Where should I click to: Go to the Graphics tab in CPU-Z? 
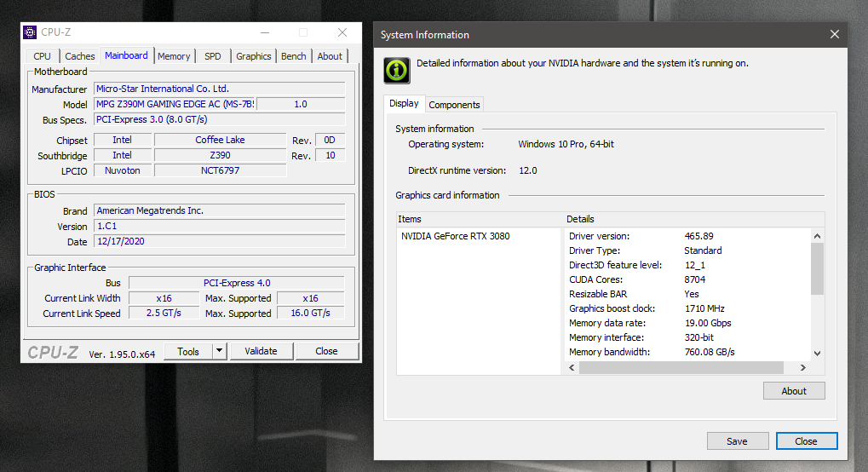[254, 56]
